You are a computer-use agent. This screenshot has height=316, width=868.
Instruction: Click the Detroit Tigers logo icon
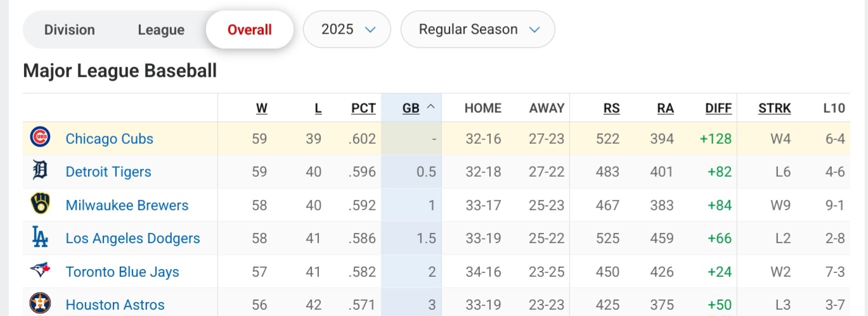point(40,171)
